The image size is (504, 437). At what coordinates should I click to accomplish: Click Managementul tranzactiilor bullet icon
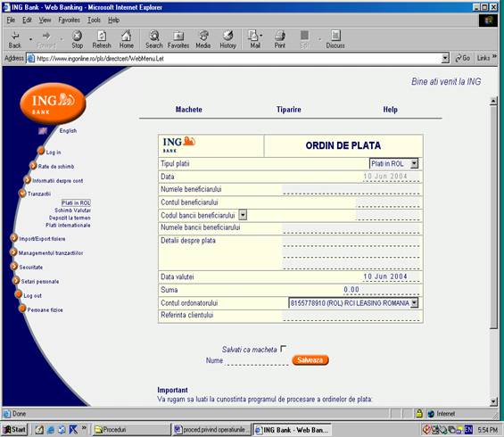pyautogui.click(x=13, y=252)
